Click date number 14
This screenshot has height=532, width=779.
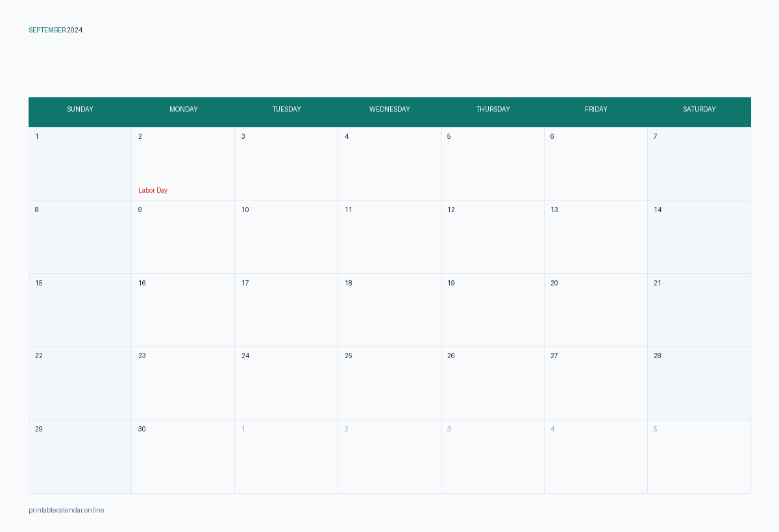(x=658, y=210)
